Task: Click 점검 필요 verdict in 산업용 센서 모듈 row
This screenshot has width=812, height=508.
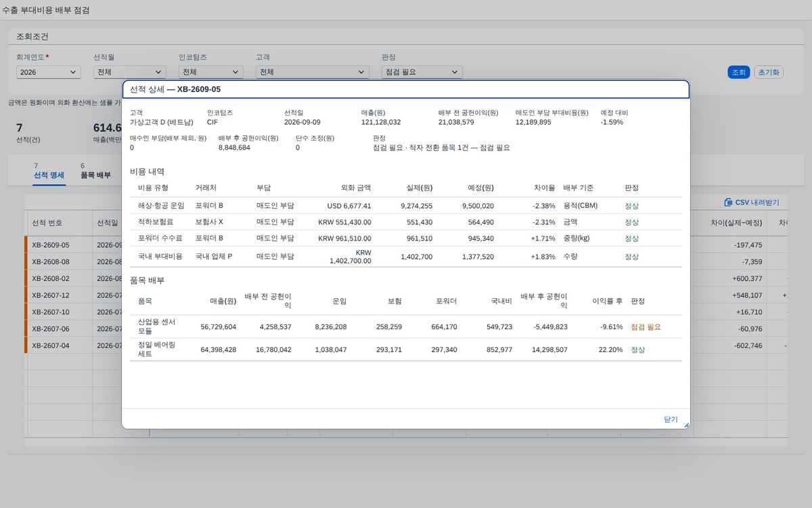Action: click(x=646, y=326)
